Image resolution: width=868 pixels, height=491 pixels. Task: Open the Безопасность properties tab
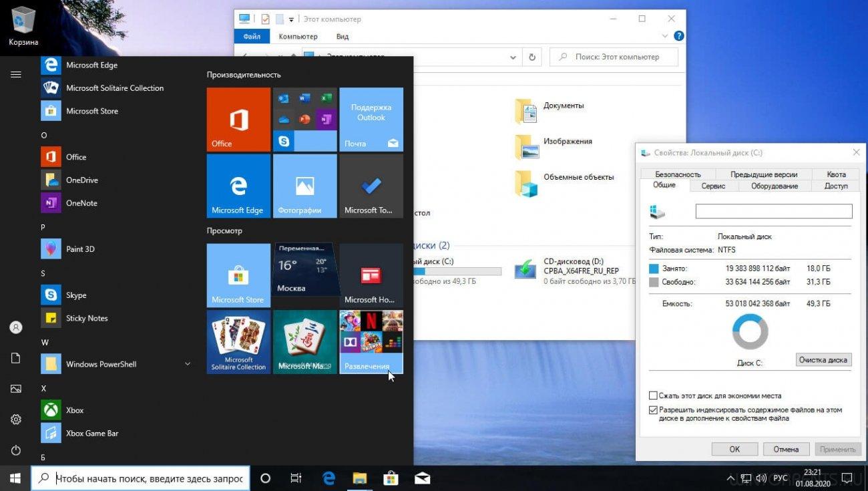(678, 174)
